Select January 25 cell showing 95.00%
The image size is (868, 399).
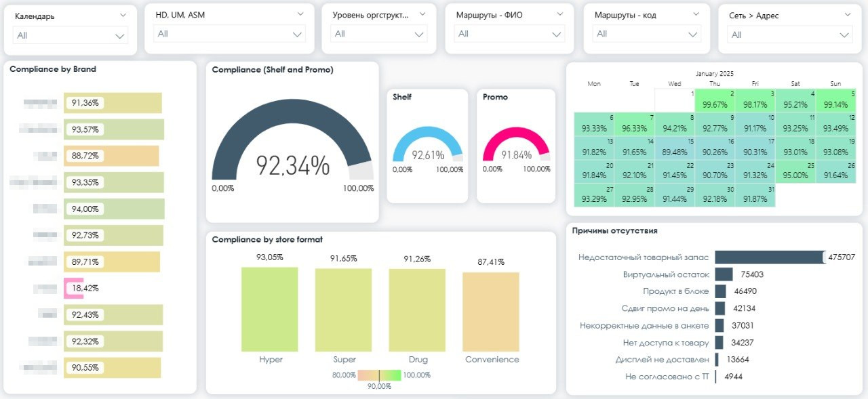click(x=796, y=171)
